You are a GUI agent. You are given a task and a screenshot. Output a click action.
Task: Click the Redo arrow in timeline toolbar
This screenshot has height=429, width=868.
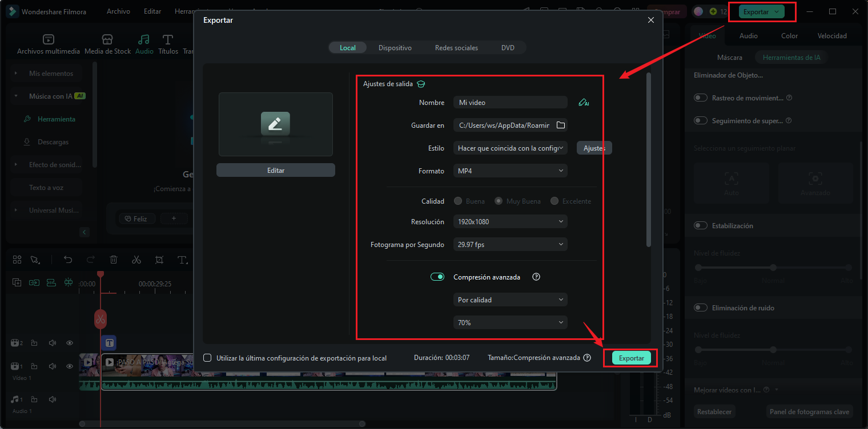click(91, 260)
